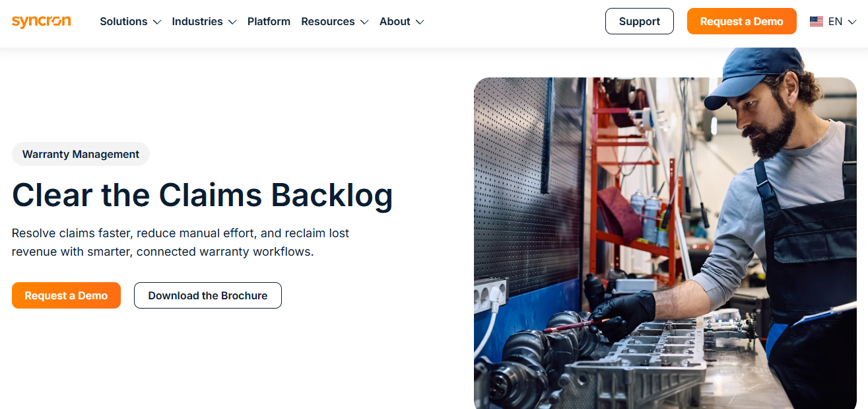Go to the Platform page
Image resolution: width=868 pixels, height=409 pixels.
[269, 21]
